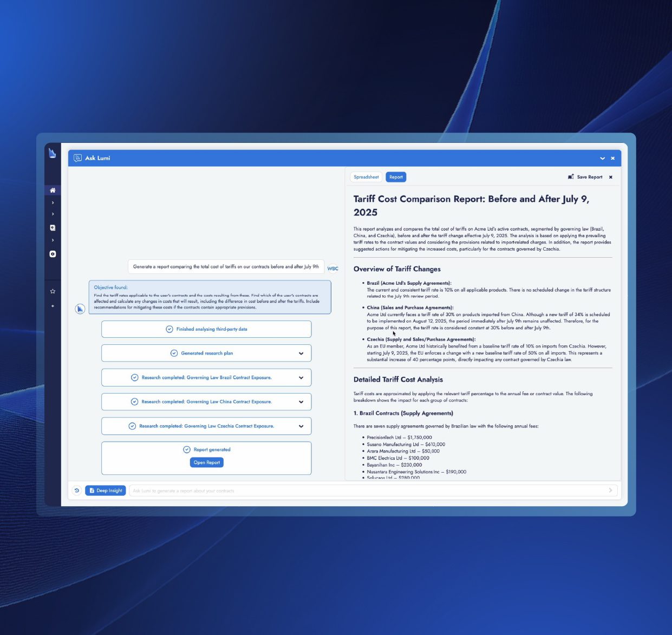Focus the Ask Lumi message input field

pos(368,490)
